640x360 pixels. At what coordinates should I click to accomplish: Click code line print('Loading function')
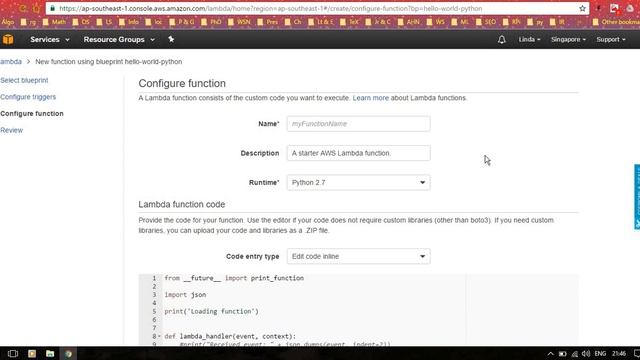click(x=211, y=311)
